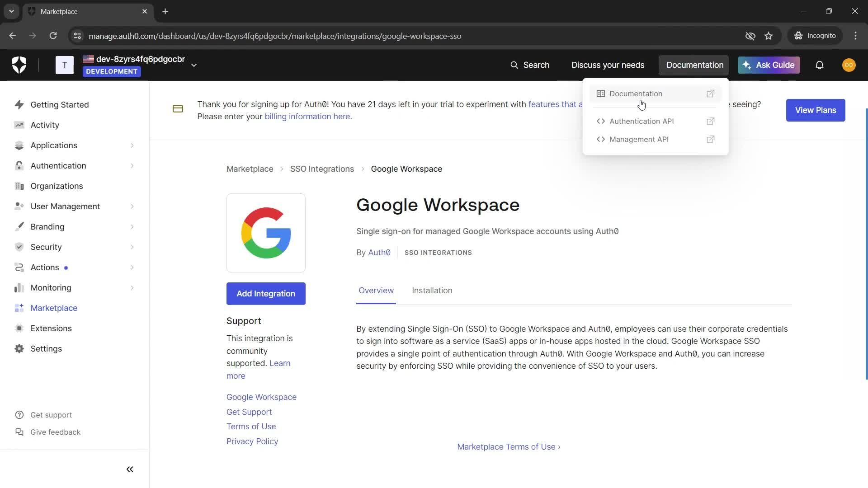Click the Organizations building icon

[x=19, y=186]
